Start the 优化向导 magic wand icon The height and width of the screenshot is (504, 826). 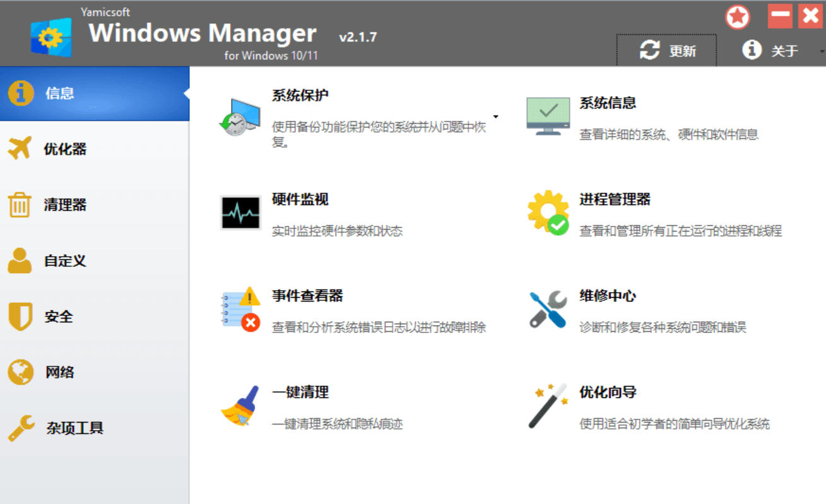548,406
